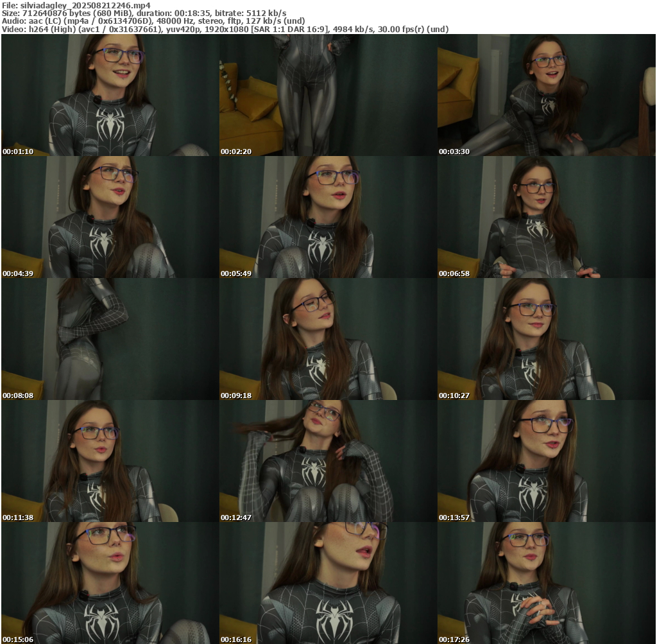
Task: Click the Audio line with aac (LC)
Action: point(153,21)
